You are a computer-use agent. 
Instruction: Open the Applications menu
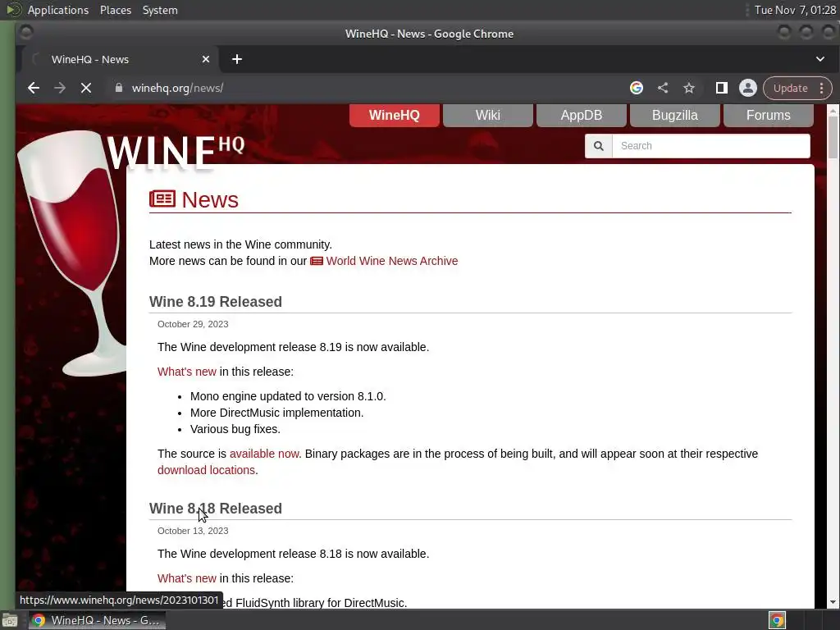pos(58,10)
